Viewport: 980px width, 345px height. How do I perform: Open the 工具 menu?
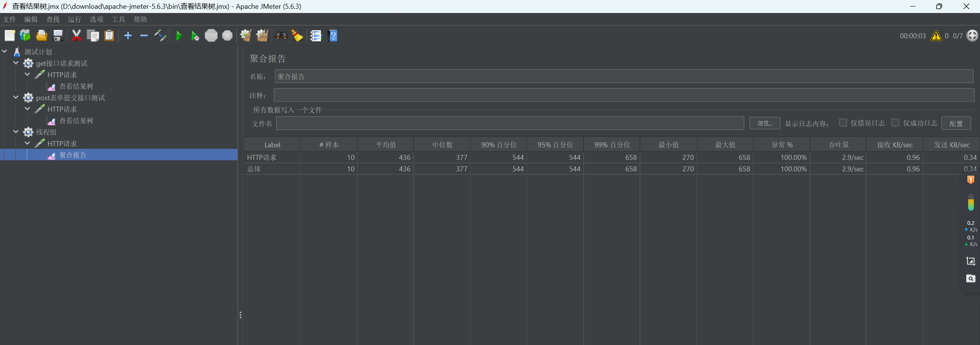click(x=118, y=19)
